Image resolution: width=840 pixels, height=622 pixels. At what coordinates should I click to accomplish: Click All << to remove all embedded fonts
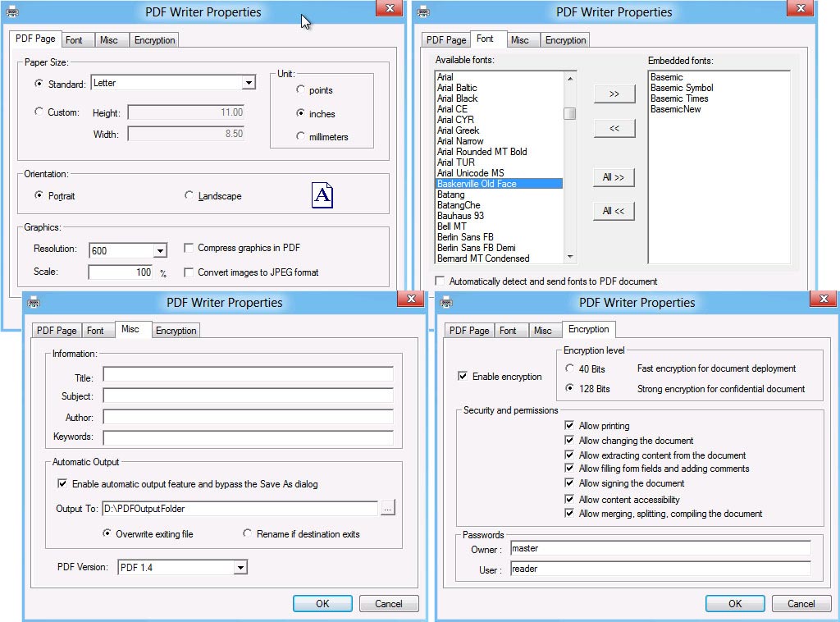[x=614, y=211]
